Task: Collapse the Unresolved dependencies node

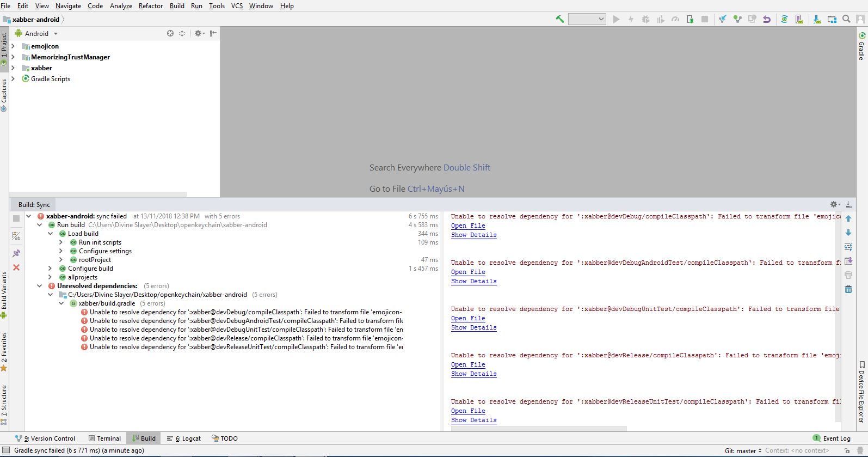Action: pos(39,286)
